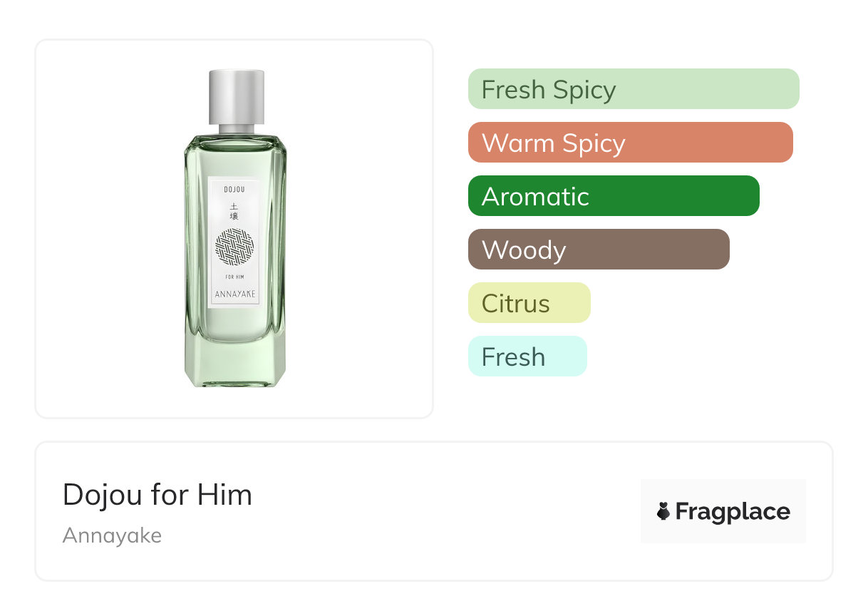Click the bottle's silver neck collar
Screen dimensions: 868x616
[x=236, y=129]
